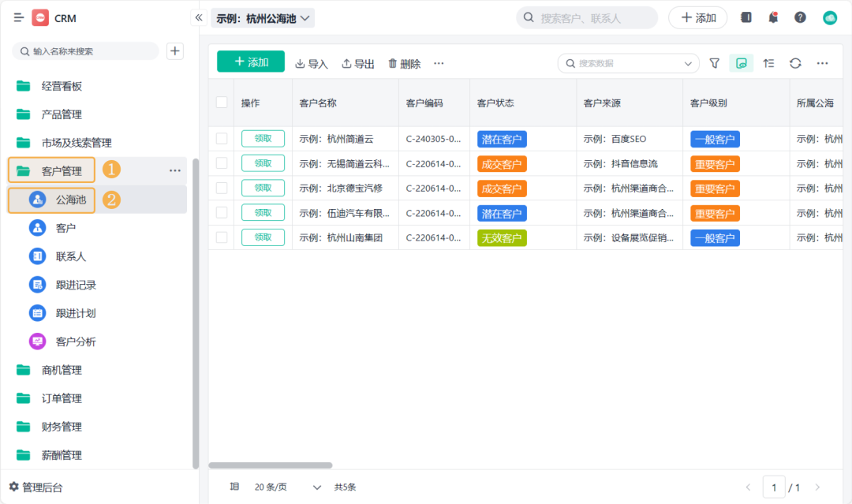Click the highlighted view settings icon in the toolbar

[x=741, y=63]
